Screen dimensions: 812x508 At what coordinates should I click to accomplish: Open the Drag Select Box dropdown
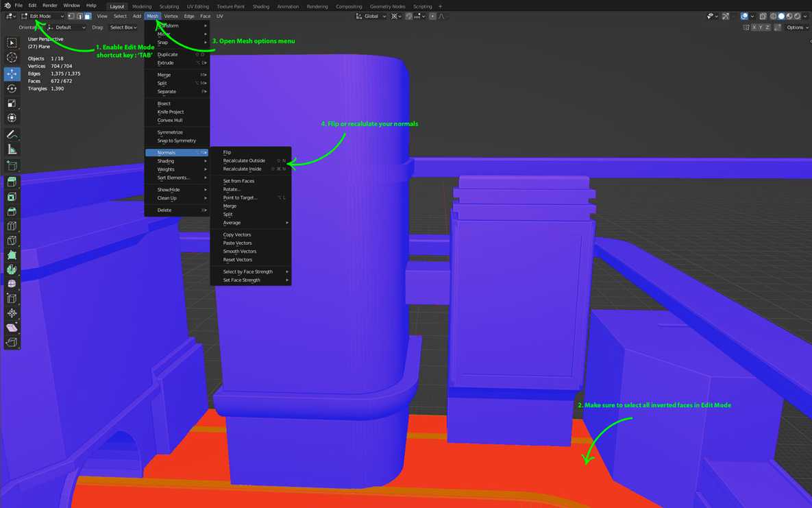123,27
